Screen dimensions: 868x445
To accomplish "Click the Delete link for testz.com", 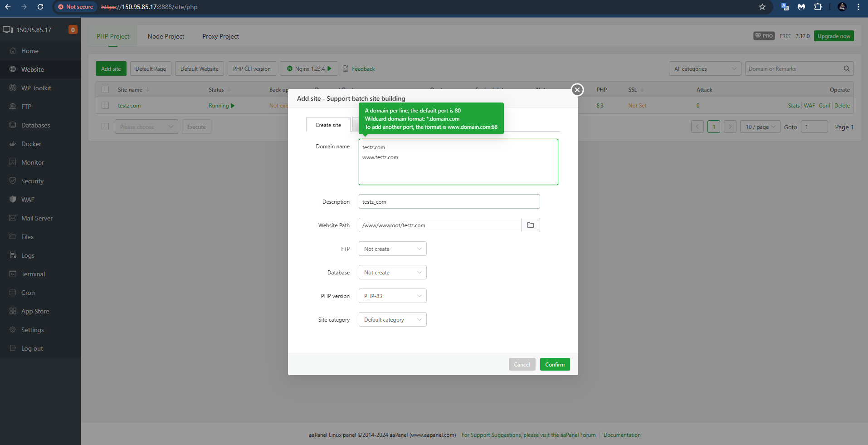I will click(x=842, y=106).
